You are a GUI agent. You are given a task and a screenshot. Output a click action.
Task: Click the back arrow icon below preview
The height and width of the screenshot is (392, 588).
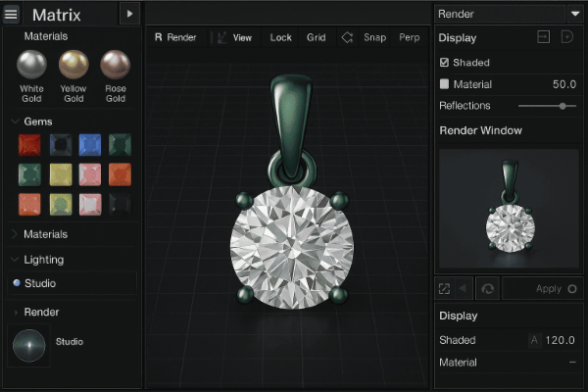[464, 288]
